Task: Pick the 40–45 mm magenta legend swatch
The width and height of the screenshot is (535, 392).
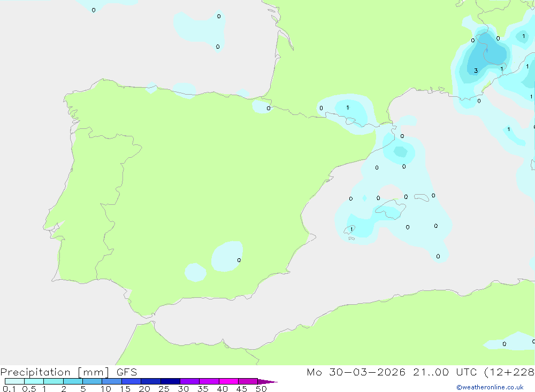Action: click(228, 381)
